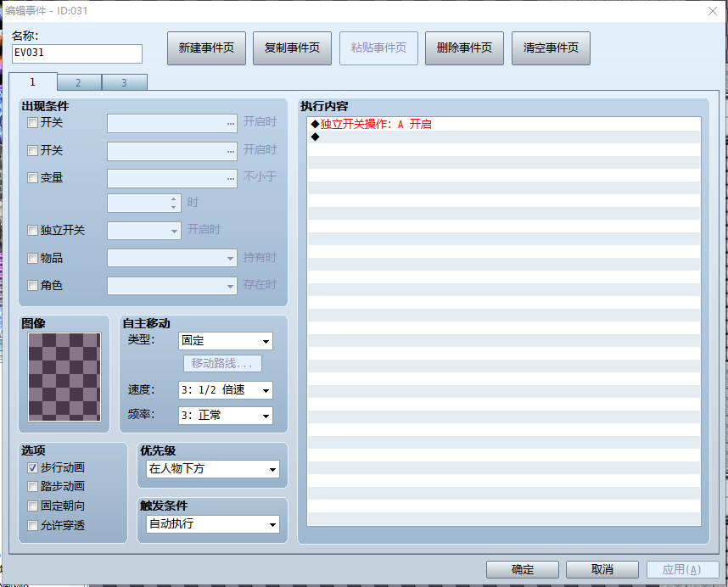Image resolution: width=728 pixels, height=587 pixels.
Task: Switch to event page tab 1
Action: pyautogui.click(x=33, y=81)
